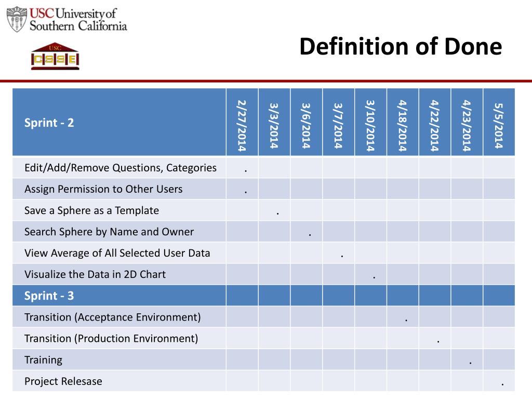532x399 pixels.
Task: Click 'Edit/Add/Remove Questions, Categories' row label
Action: point(121,168)
